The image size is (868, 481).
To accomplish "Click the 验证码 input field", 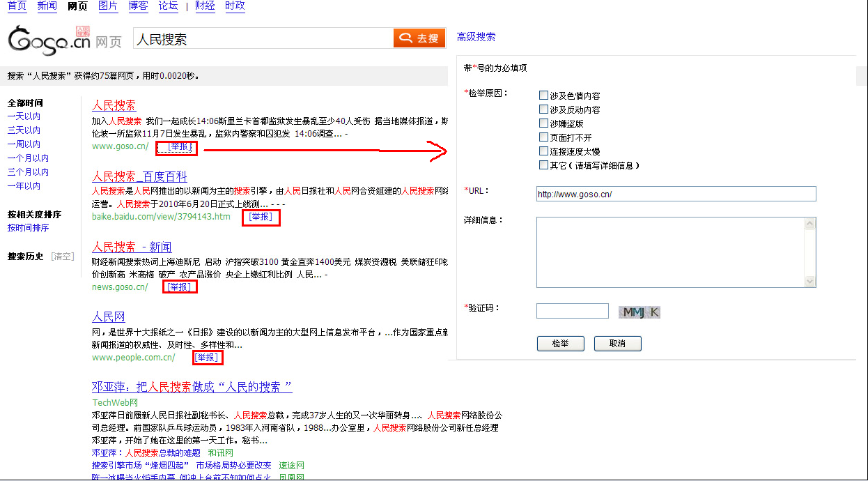I will (573, 311).
